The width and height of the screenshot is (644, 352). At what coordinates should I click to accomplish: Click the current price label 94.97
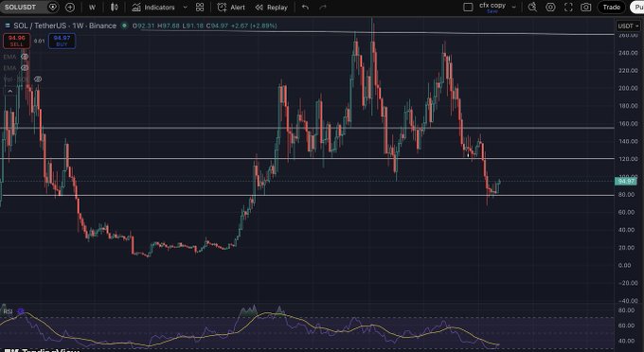625,181
